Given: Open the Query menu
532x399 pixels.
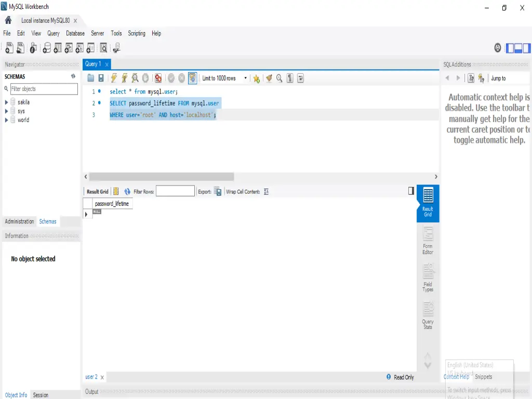Looking at the screenshot, I should (54, 33).
